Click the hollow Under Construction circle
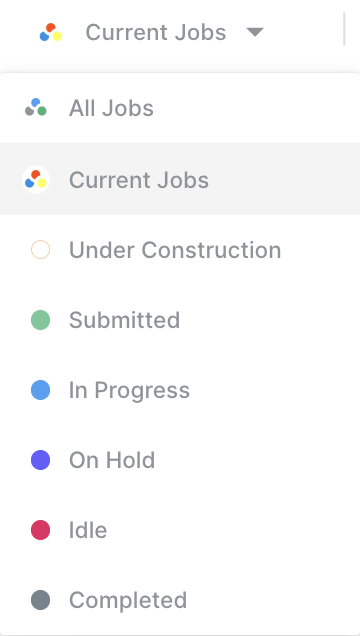The image size is (360, 636). (x=41, y=249)
